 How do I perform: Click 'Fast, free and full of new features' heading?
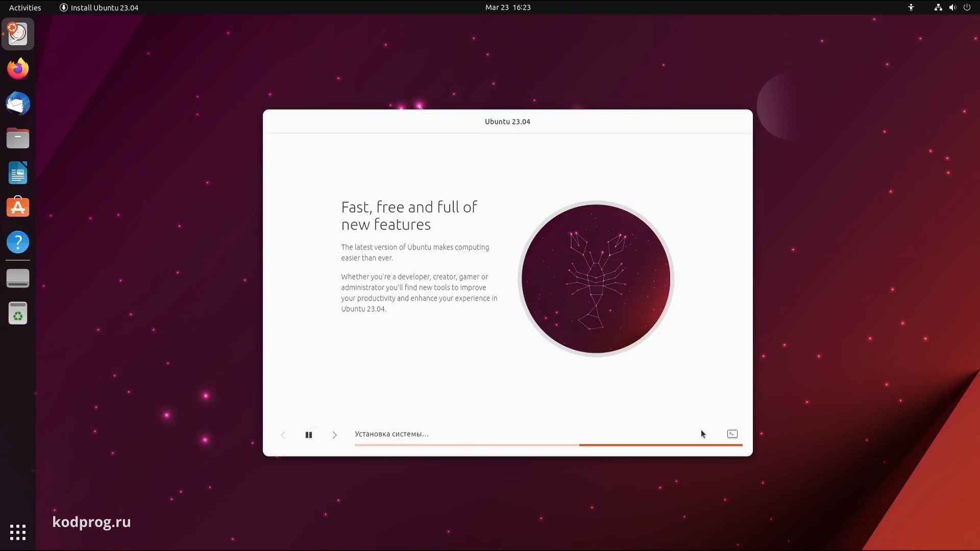tap(409, 216)
